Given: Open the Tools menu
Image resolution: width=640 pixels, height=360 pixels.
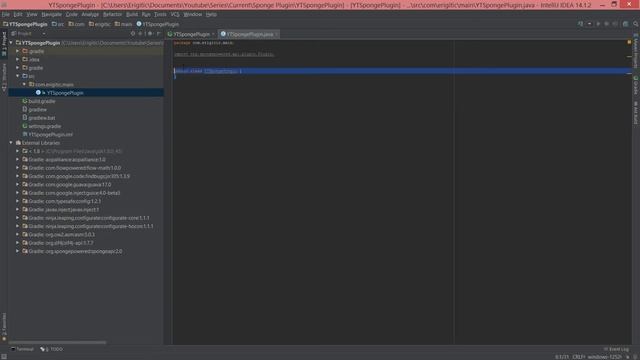Looking at the screenshot, I should [160, 14].
